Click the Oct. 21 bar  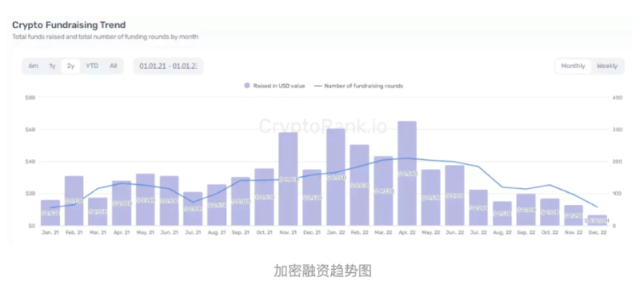(264, 197)
